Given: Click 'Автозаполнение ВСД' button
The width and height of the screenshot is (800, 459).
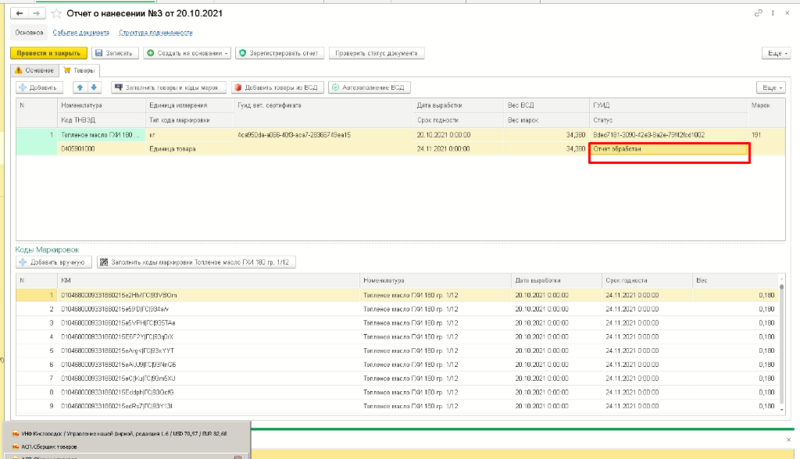Looking at the screenshot, I should pos(369,88).
